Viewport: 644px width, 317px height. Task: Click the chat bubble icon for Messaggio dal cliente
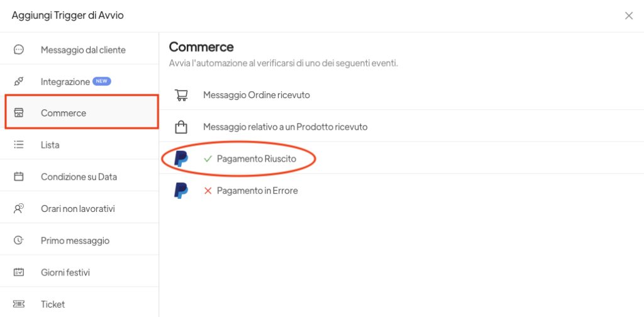point(19,50)
